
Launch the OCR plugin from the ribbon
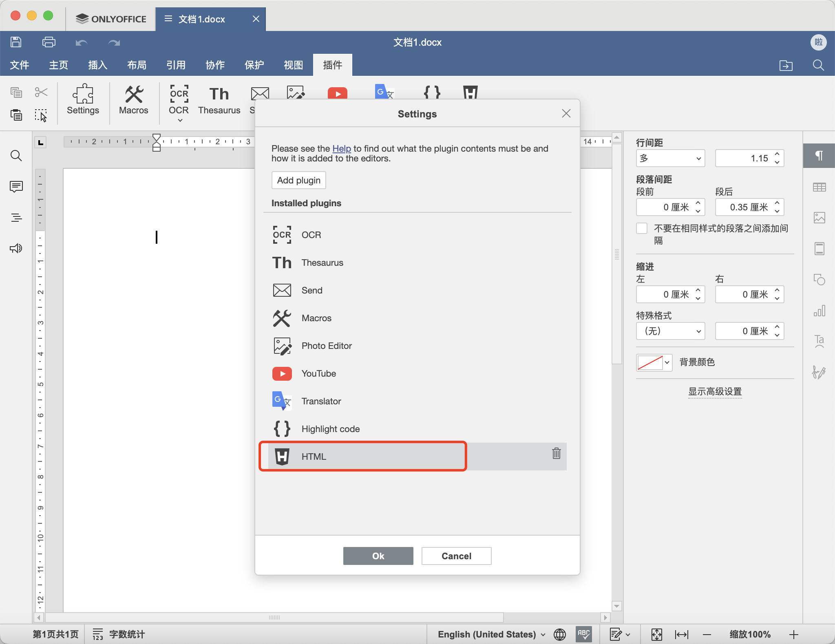point(179,99)
